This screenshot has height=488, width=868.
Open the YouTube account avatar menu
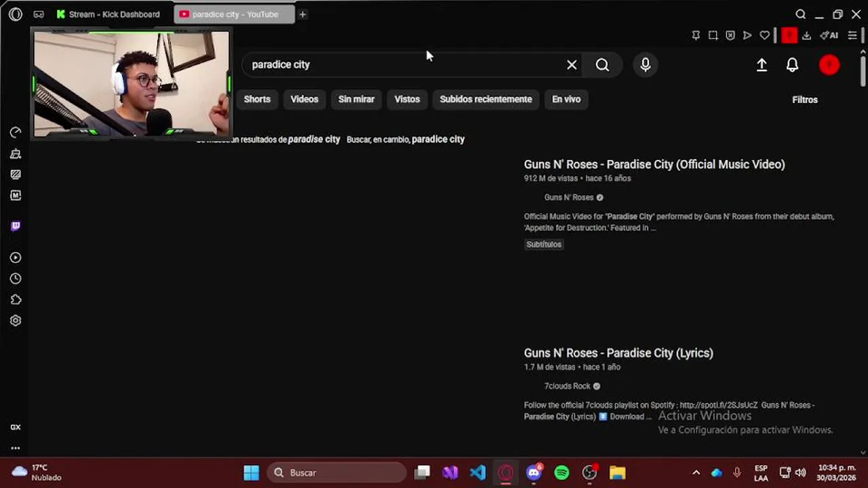click(x=829, y=64)
